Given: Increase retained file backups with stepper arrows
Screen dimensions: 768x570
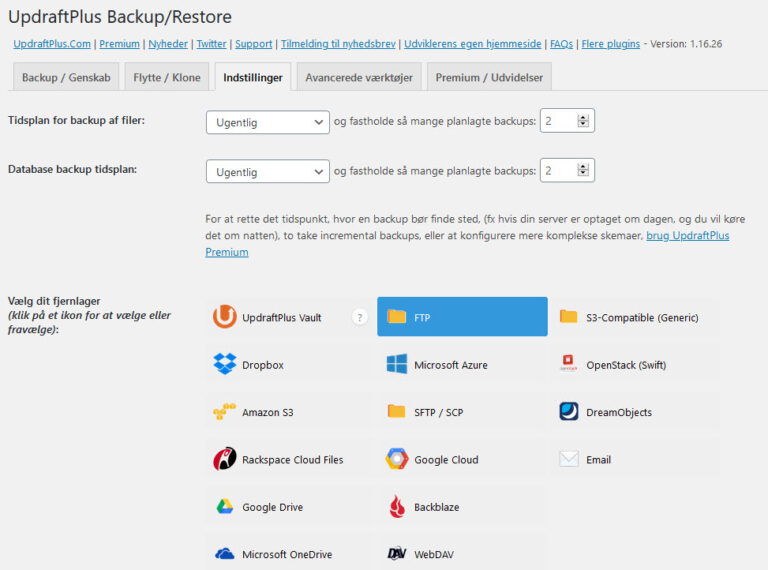Looking at the screenshot, I should pos(583,120).
